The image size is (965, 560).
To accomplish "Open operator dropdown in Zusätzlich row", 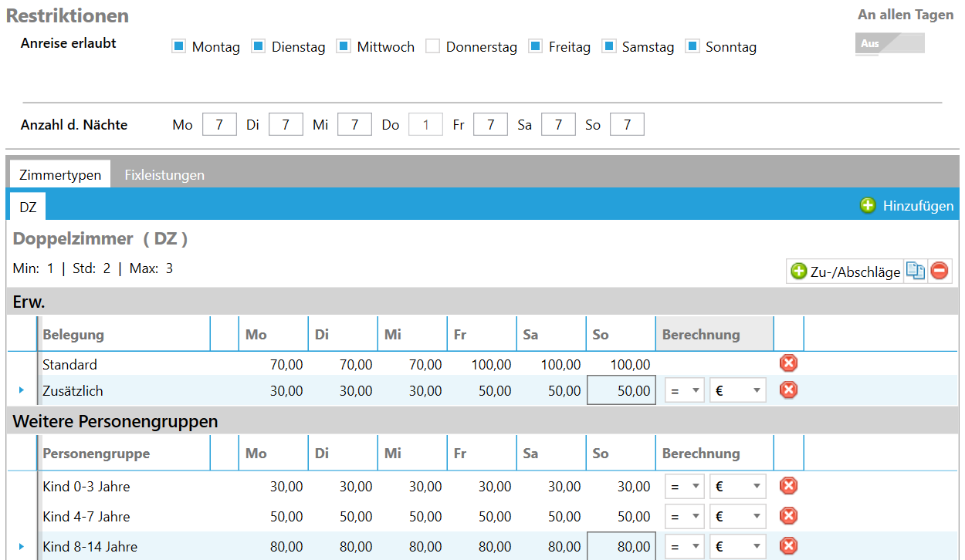I will 685,391.
